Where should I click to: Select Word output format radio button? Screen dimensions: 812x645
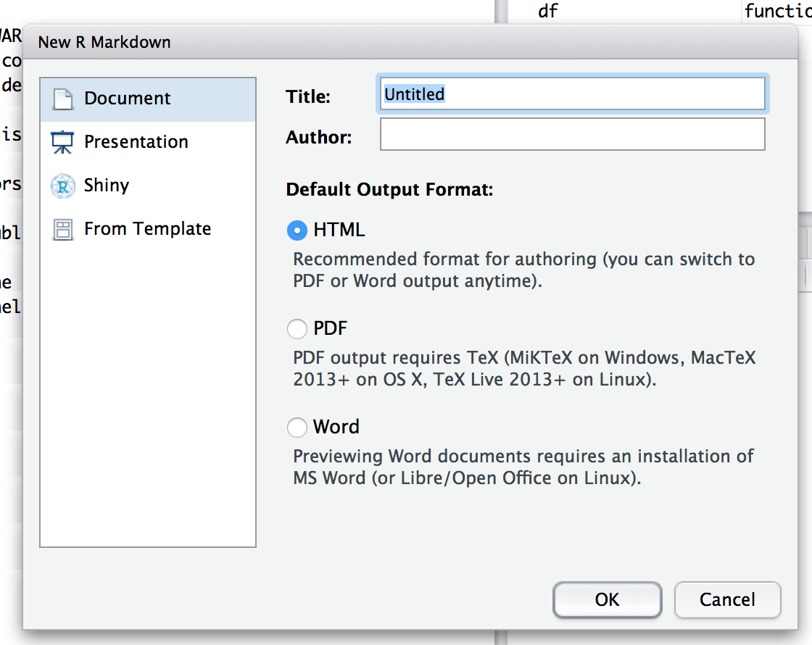pos(297,428)
